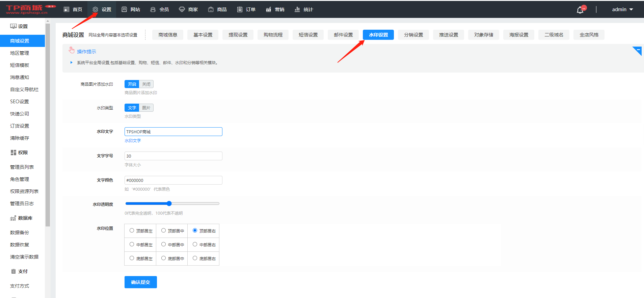Viewport: 644px width, 298px height.
Task: Open the admin user dropdown
Action: 622,9
